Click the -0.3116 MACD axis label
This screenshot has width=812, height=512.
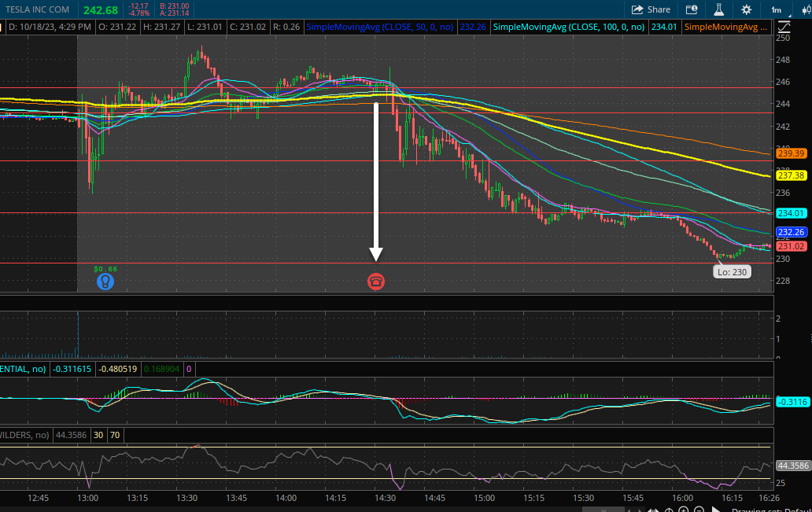[792, 402]
